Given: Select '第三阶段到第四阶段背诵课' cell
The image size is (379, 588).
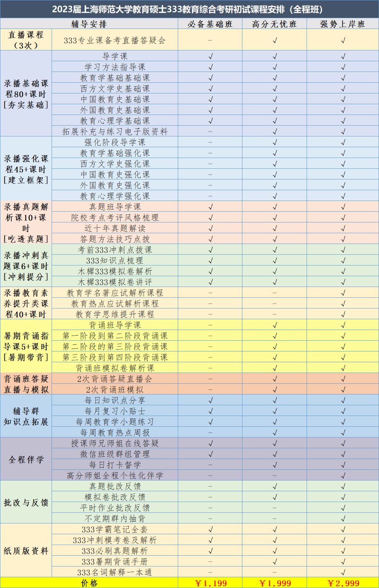Looking at the screenshot, I should pos(115,357).
